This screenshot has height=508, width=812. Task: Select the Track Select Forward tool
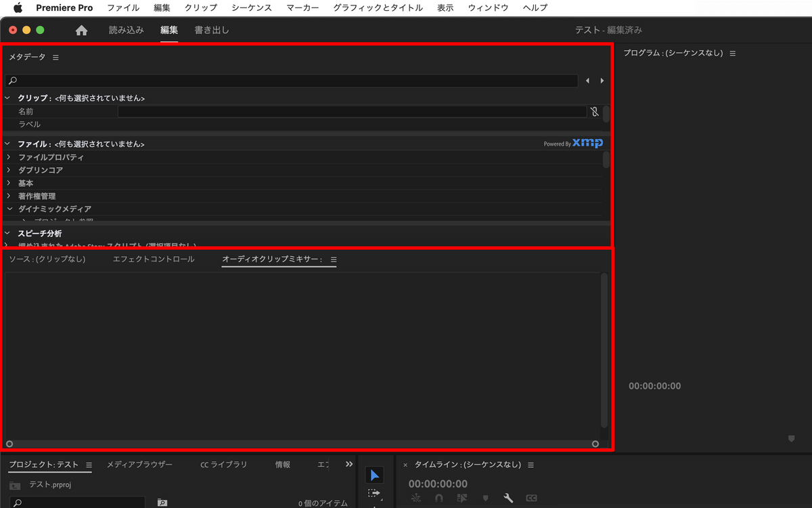point(375,494)
